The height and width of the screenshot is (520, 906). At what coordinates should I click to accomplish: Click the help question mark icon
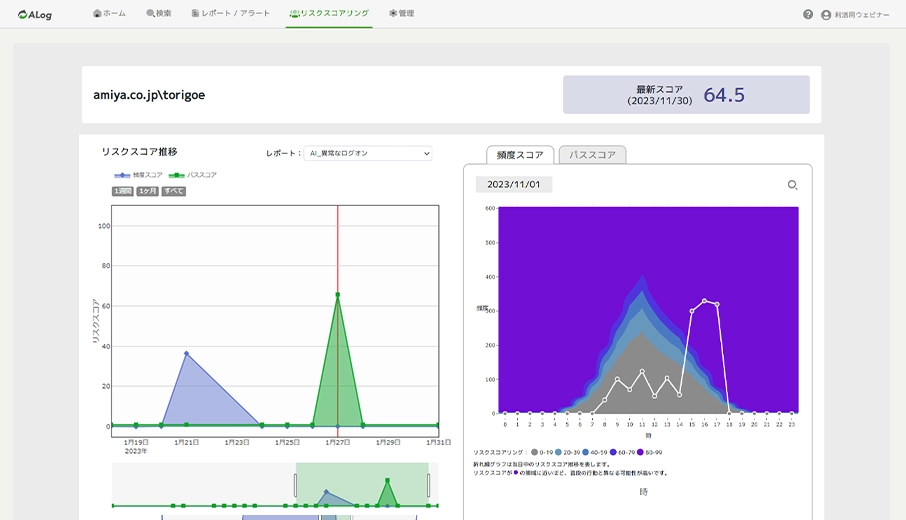tap(808, 14)
